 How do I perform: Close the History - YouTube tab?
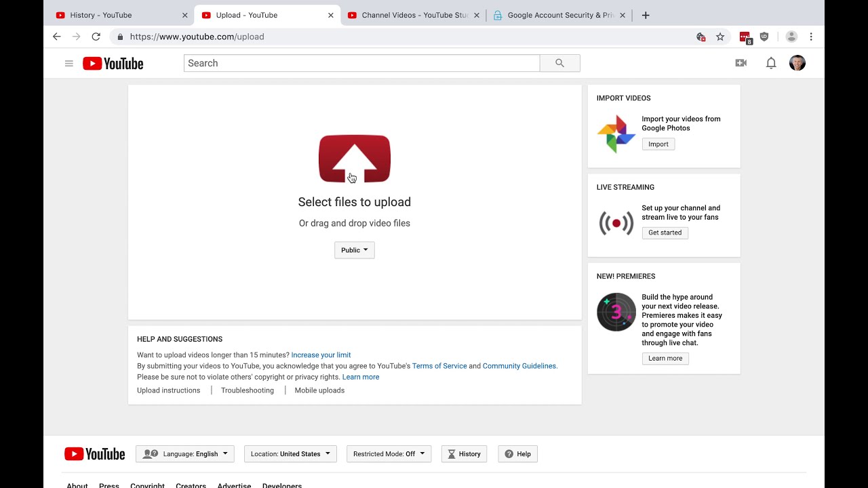[x=184, y=15]
